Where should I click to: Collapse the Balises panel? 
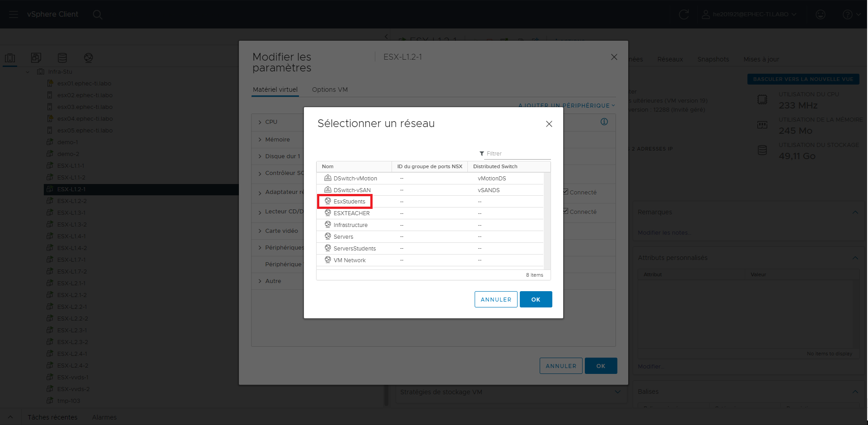pos(855,392)
